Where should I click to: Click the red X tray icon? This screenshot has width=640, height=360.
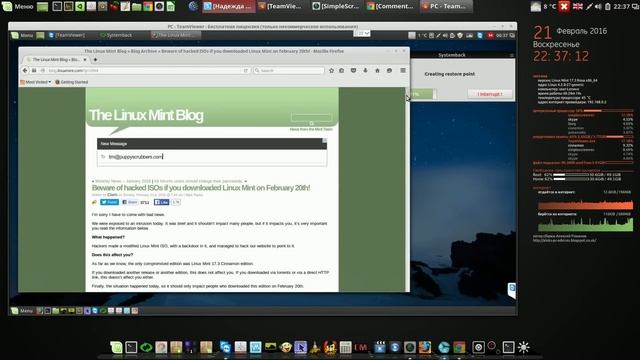pyautogui.click(x=564, y=6)
